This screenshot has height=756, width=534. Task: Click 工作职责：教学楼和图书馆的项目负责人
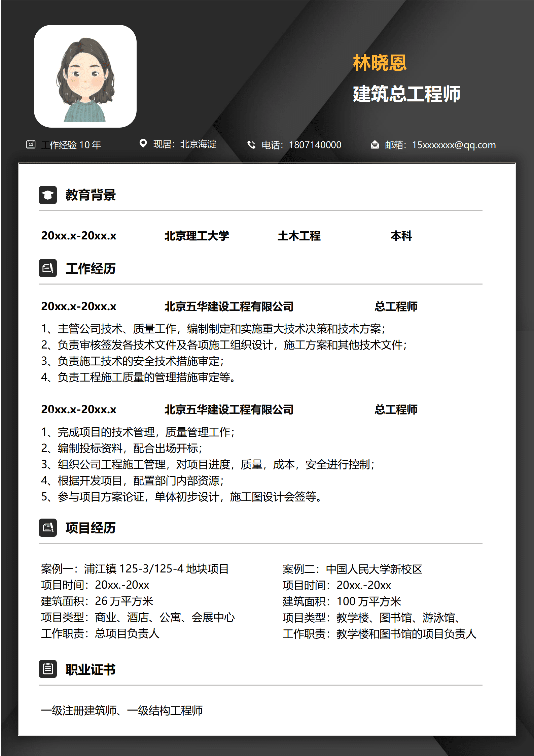point(379,634)
